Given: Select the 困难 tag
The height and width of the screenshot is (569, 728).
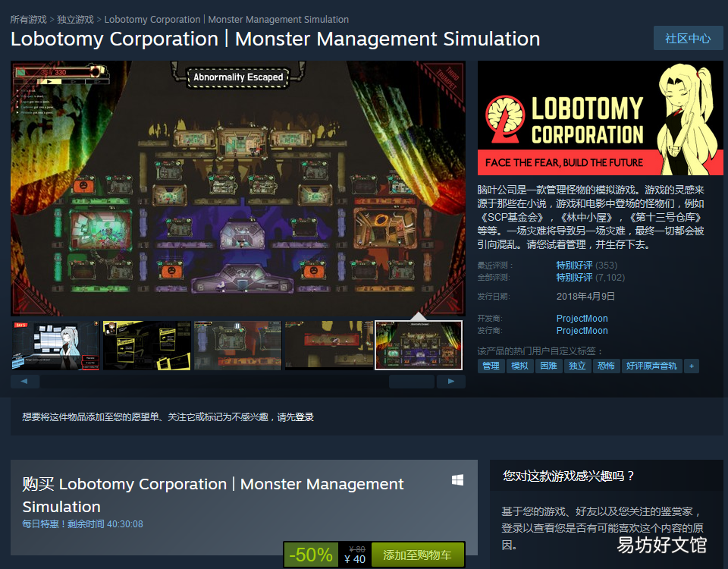Looking at the screenshot, I should coord(549,366).
